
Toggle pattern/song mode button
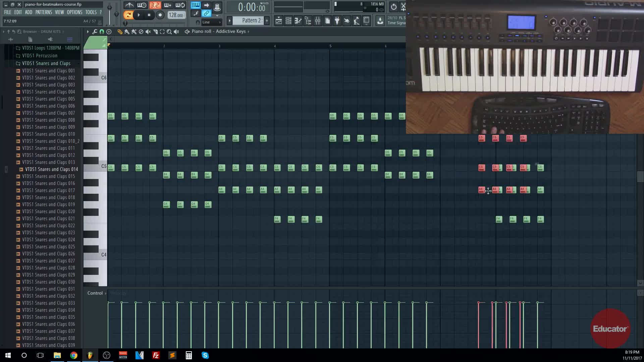(128, 15)
